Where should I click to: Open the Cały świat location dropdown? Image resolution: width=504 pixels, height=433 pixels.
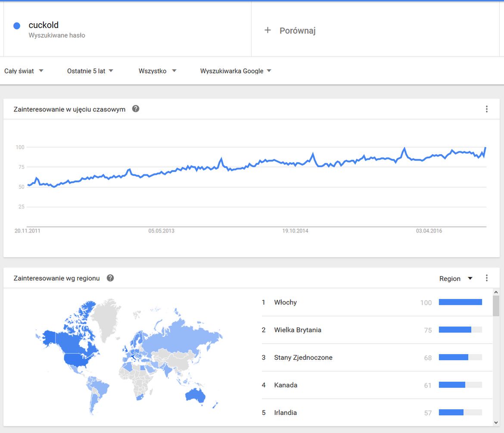tap(24, 71)
